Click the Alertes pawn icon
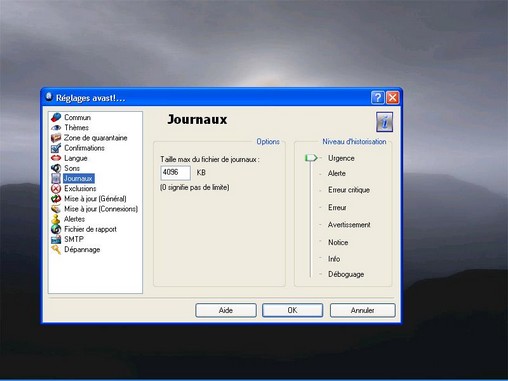This screenshot has height=381, width=508. [x=56, y=219]
